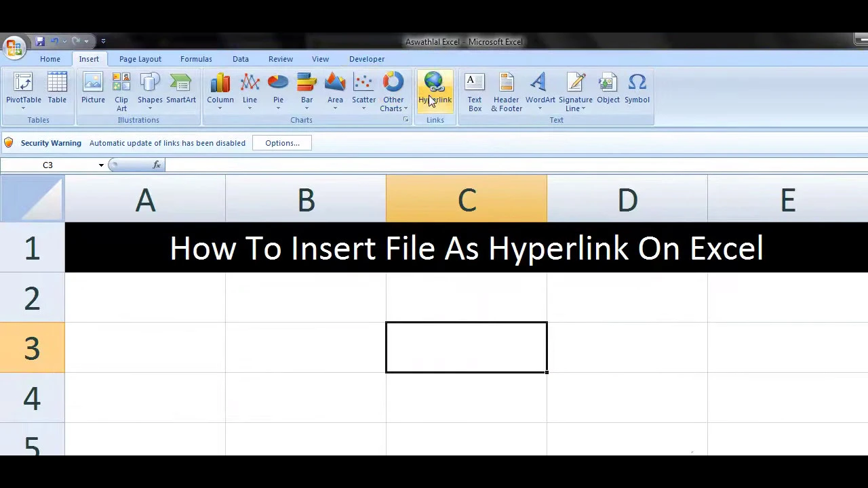Select row 2 header
The height and width of the screenshot is (488, 868).
(x=32, y=298)
